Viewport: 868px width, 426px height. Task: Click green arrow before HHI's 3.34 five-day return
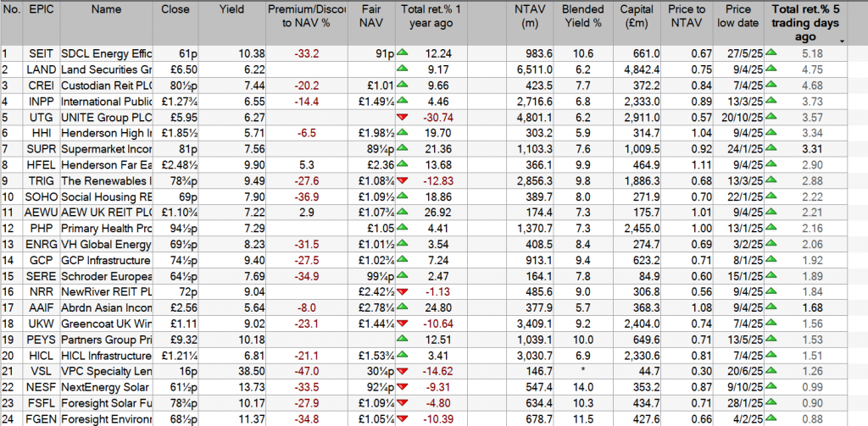coord(771,132)
